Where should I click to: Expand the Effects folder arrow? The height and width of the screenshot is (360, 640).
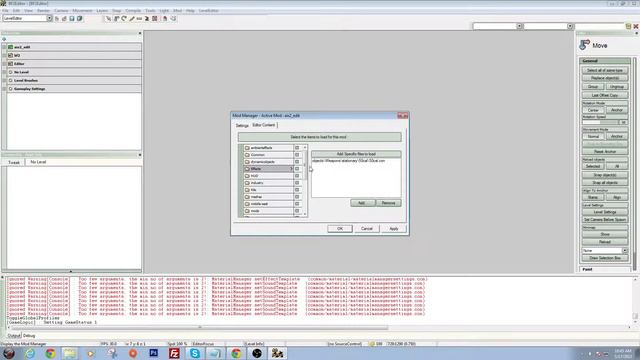(291, 169)
